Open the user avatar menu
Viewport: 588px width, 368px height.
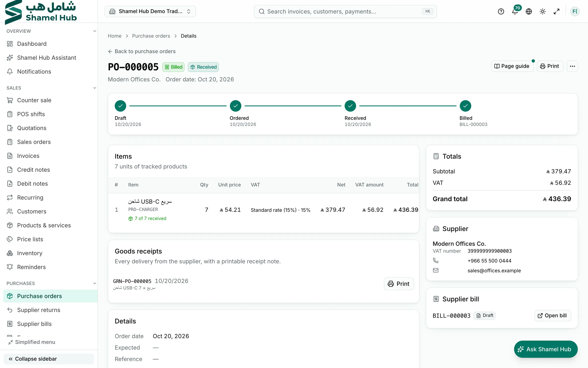click(575, 11)
